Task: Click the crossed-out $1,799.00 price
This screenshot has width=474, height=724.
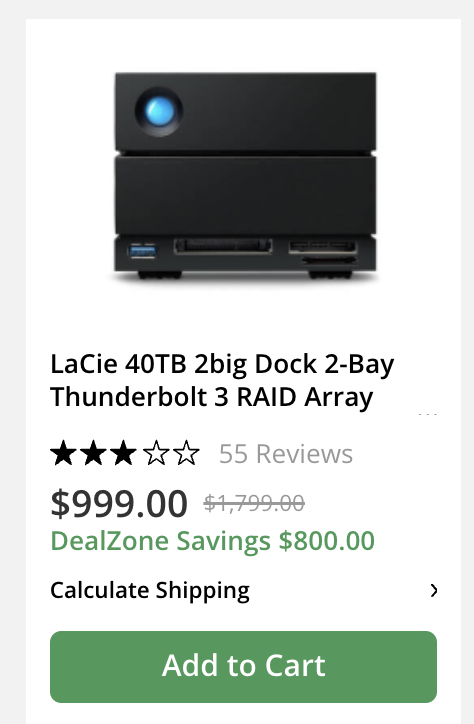Action: [x=254, y=503]
